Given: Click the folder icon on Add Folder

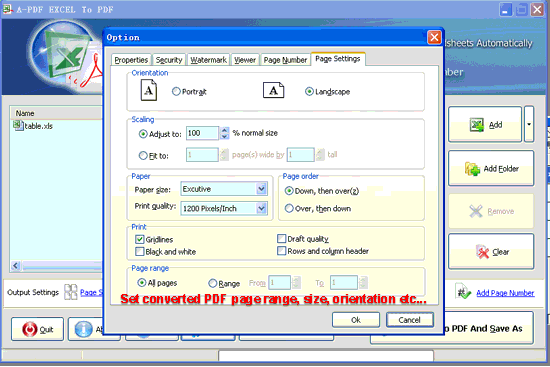Looking at the screenshot, I should tap(472, 169).
